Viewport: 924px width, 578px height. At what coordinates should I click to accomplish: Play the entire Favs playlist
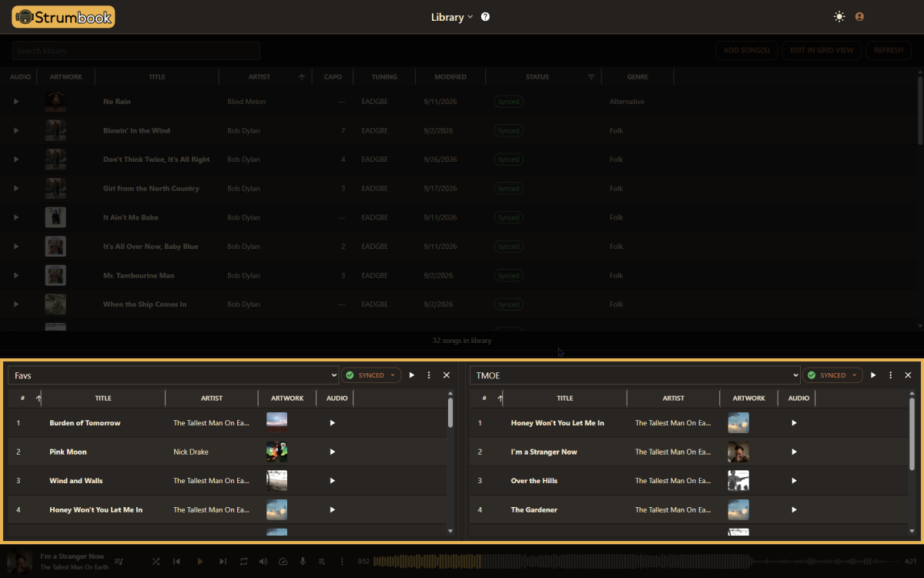[412, 375]
